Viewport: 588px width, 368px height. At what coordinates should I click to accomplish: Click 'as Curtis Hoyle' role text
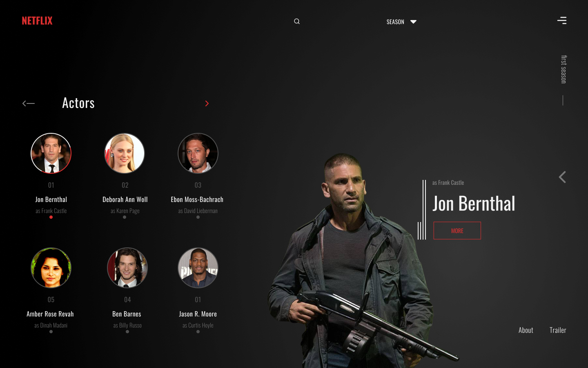198,325
